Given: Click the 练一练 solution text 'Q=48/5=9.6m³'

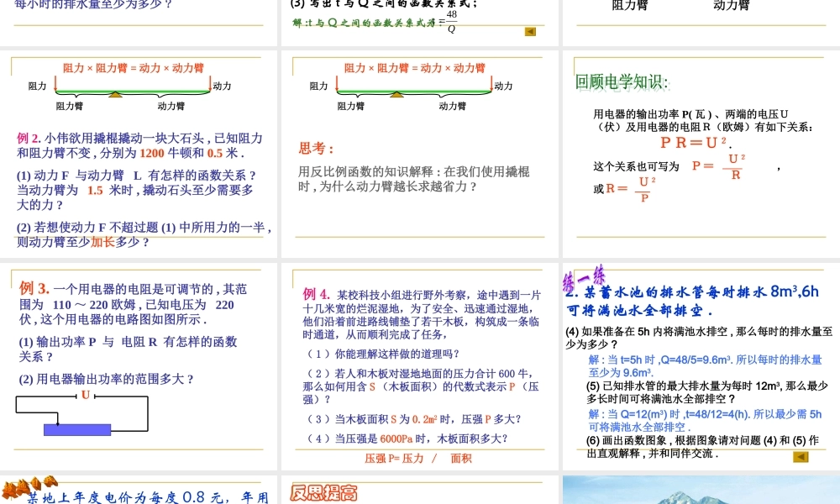Looking at the screenshot, I should [697, 360].
